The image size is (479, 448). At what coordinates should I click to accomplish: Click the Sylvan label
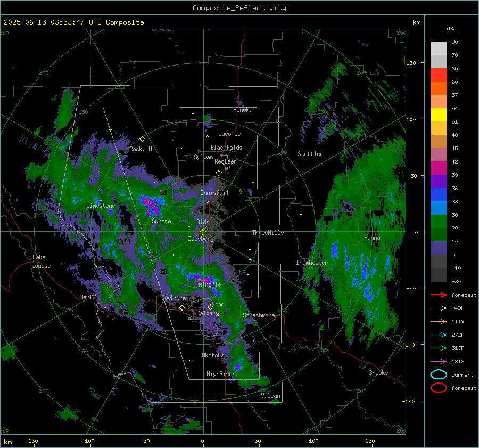click(x=203, y=157)
